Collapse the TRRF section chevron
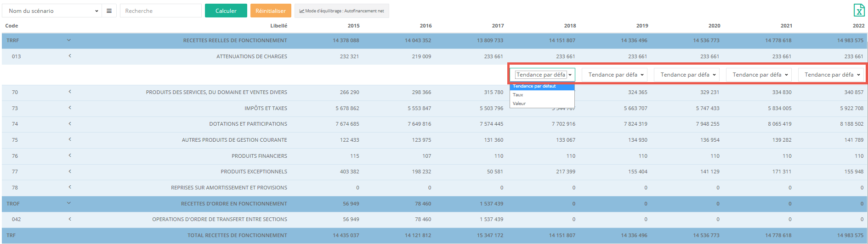The image size is (868, 244). click(69, 40)
